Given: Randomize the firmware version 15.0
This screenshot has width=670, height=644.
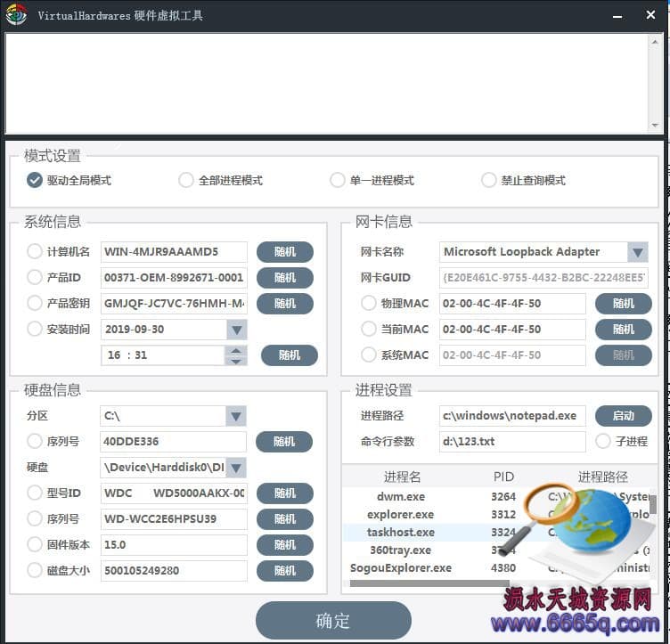Looking at the screenshot, I should coord(285,545).
